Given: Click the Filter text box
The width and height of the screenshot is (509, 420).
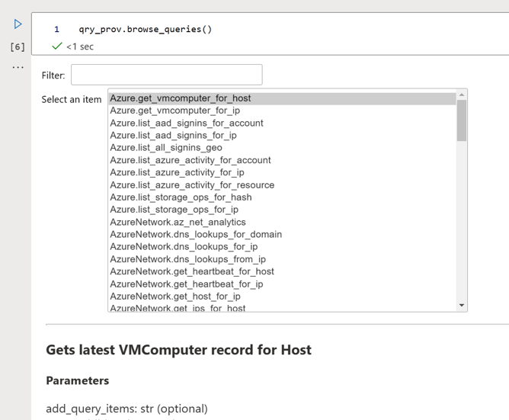Looking at the screenshot, I should (166, 75).
